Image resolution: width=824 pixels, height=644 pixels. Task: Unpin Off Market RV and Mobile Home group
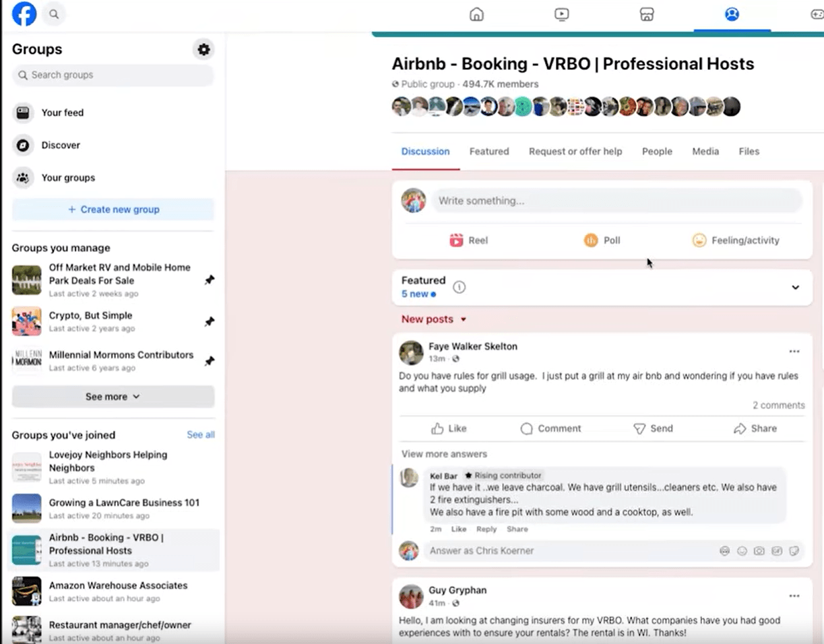(210, 280)
